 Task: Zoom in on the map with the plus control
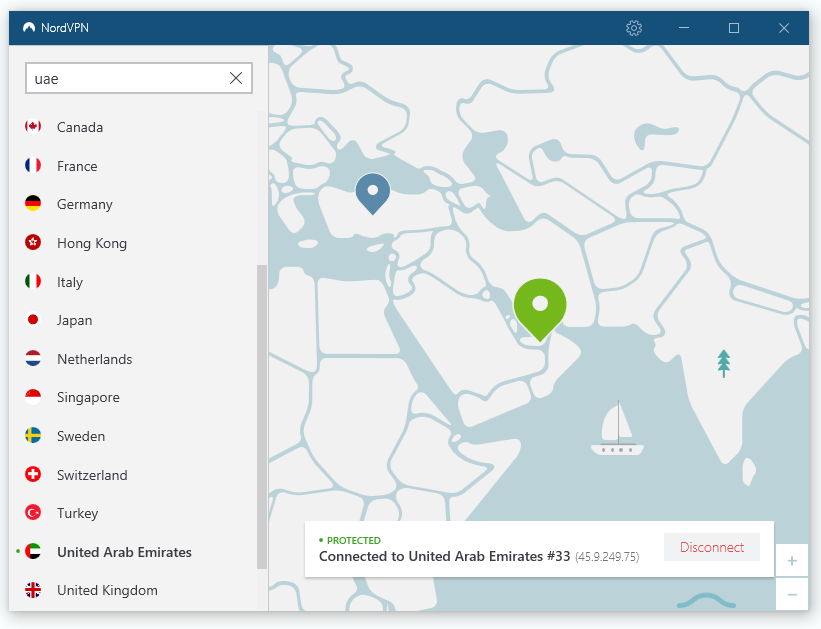click(x=791, y=561)
